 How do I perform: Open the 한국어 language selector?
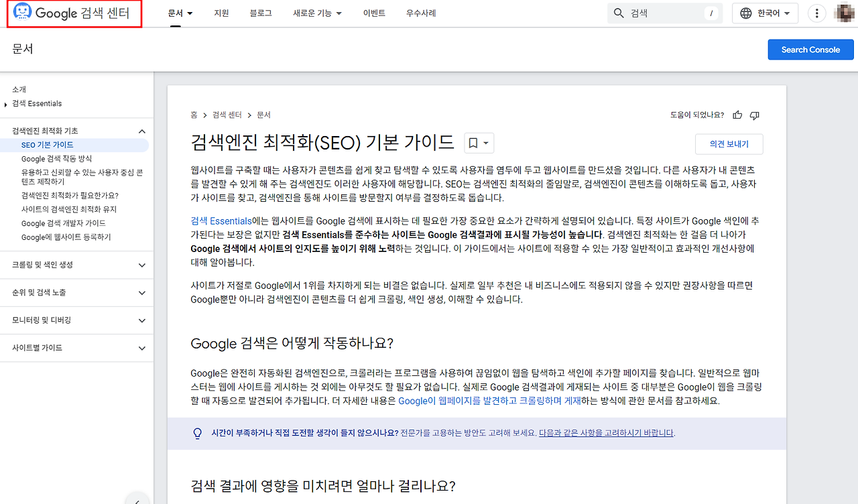[765, 13]
